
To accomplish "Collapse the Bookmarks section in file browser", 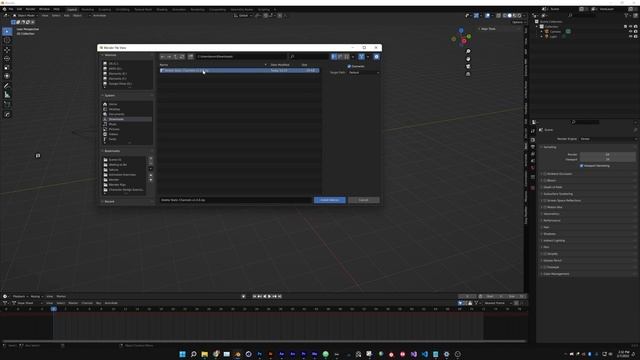I will pos(111,151).
